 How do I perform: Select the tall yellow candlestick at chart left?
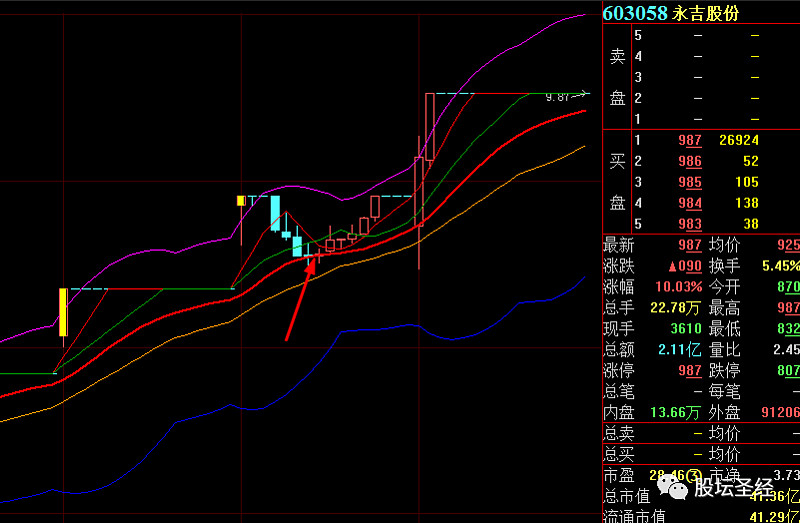click(x=63, y=312)
